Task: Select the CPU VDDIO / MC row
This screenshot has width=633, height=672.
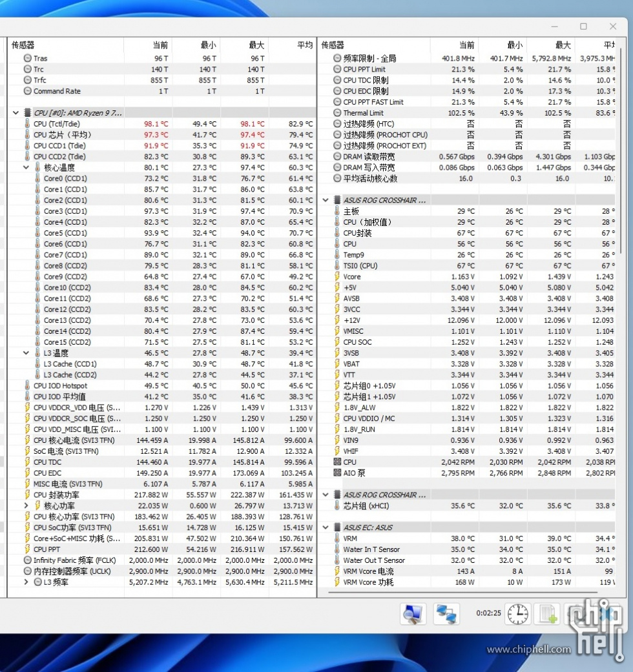Action: click(466, 418)
